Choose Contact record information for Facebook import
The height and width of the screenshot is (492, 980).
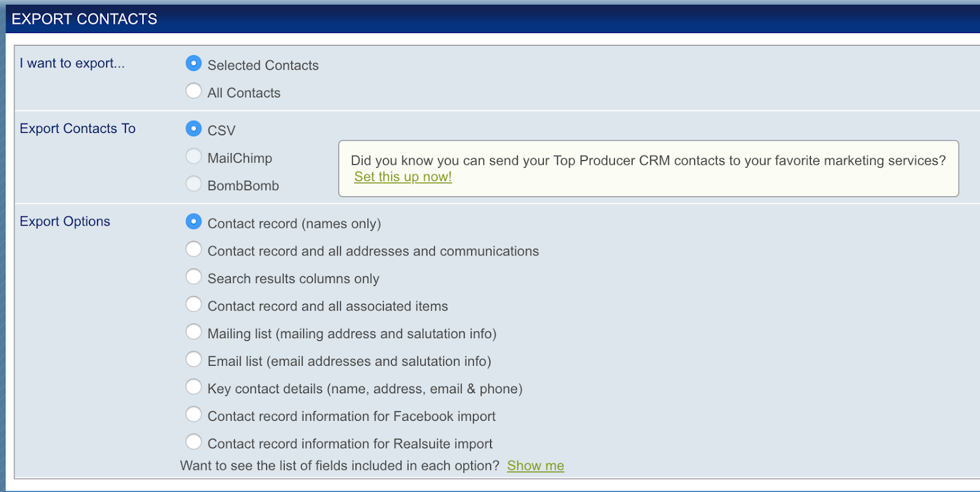194,414
